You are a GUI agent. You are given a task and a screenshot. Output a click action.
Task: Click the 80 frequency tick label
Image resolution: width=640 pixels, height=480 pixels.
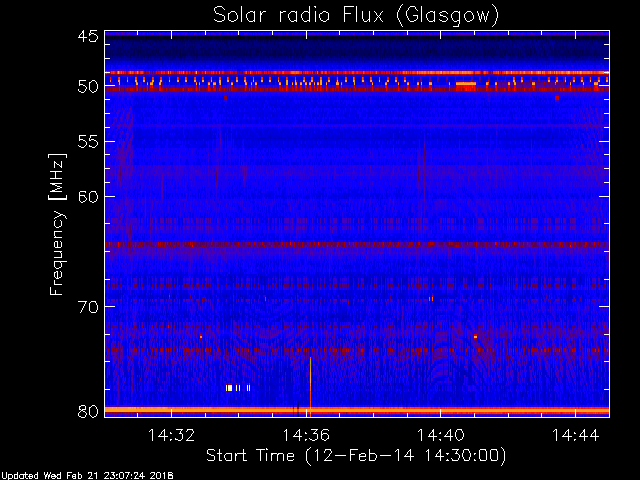[88, 411]
